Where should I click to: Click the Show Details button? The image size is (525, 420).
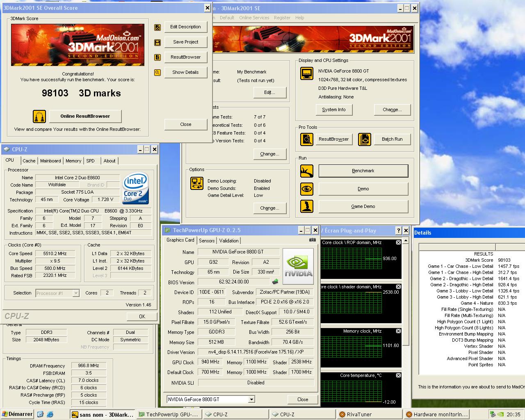point(186,73)
